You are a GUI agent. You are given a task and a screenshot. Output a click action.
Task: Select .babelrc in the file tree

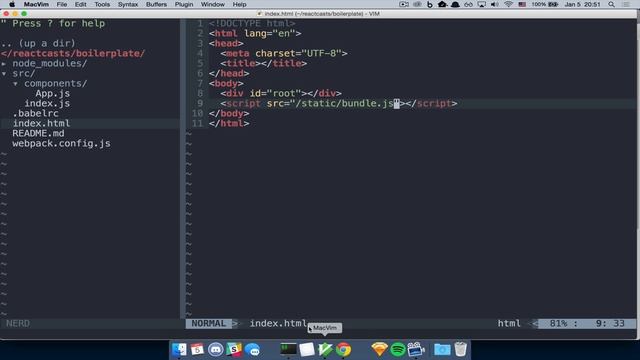pyautogui.click(x=36, y=113)
